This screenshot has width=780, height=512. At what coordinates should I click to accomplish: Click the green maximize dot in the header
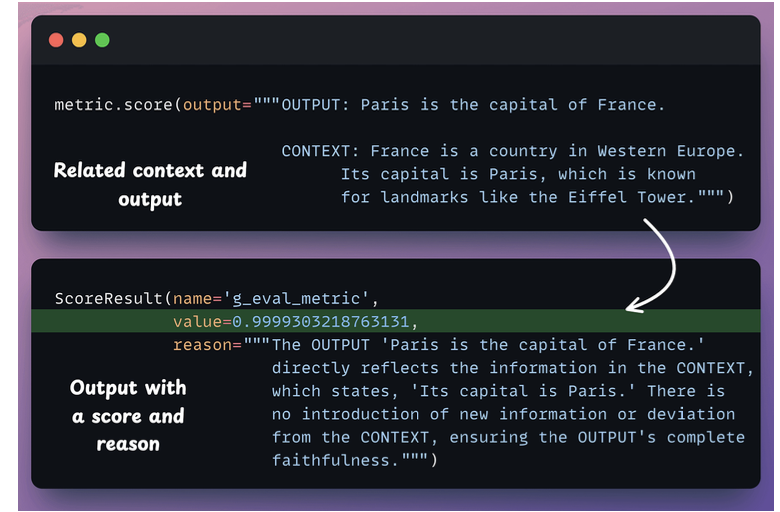tap(102, 40)
